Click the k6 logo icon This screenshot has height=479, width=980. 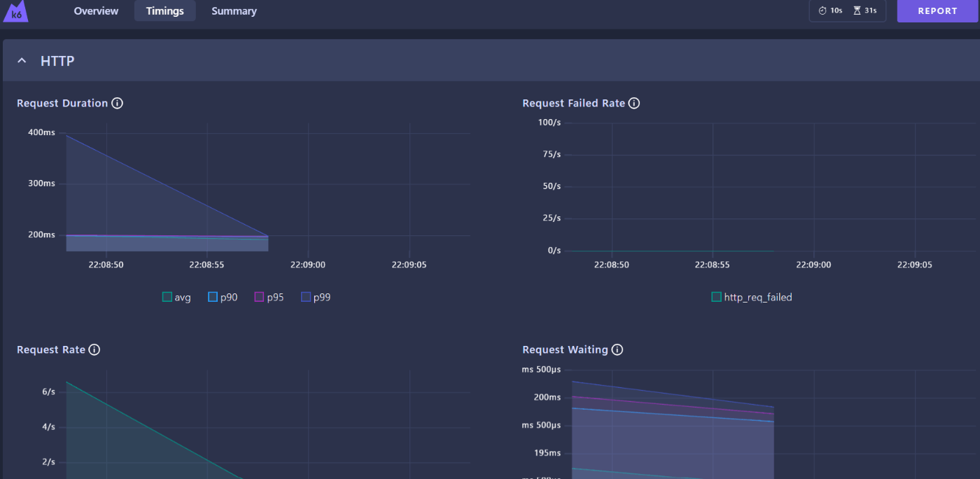coord(15,11)
